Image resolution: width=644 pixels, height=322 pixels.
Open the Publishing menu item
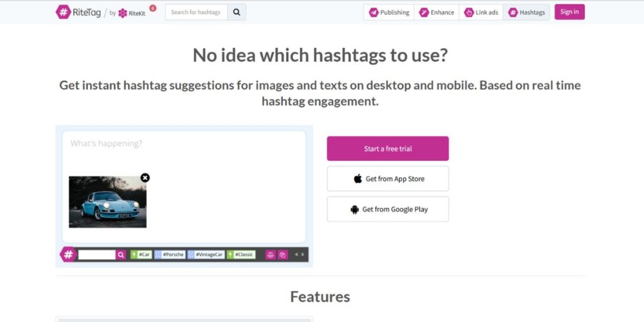pos(389,12)
